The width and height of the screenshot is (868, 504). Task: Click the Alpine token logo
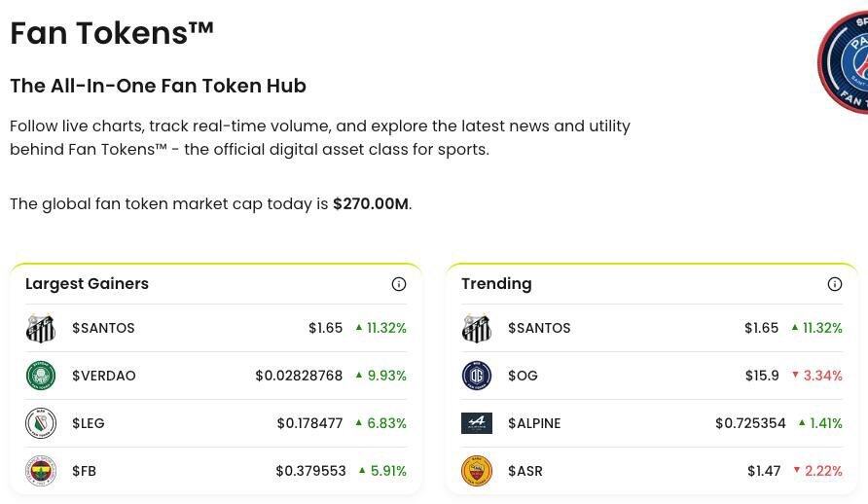(x=477, y=423)
